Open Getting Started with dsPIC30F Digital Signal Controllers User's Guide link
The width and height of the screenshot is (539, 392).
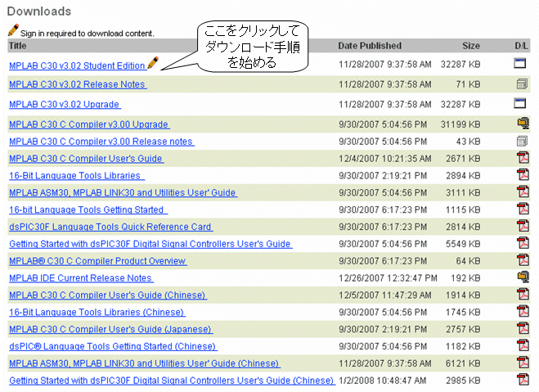[150, 244]
